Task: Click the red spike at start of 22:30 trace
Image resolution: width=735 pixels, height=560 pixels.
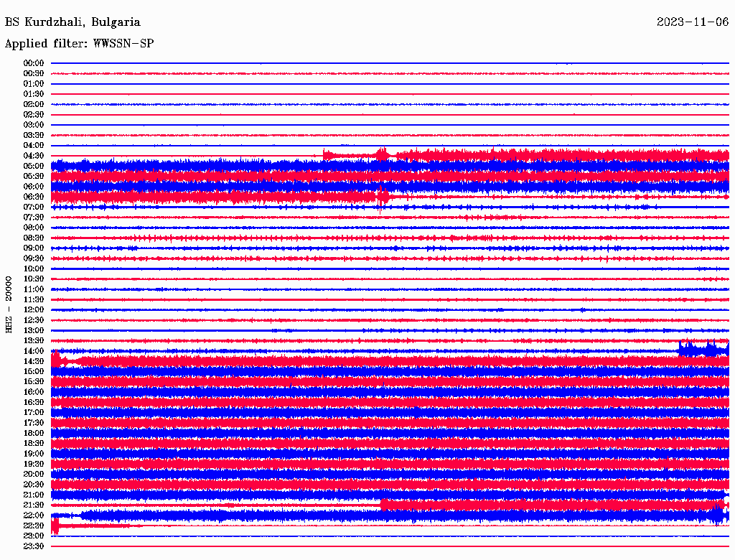Action: click(55, 526)
